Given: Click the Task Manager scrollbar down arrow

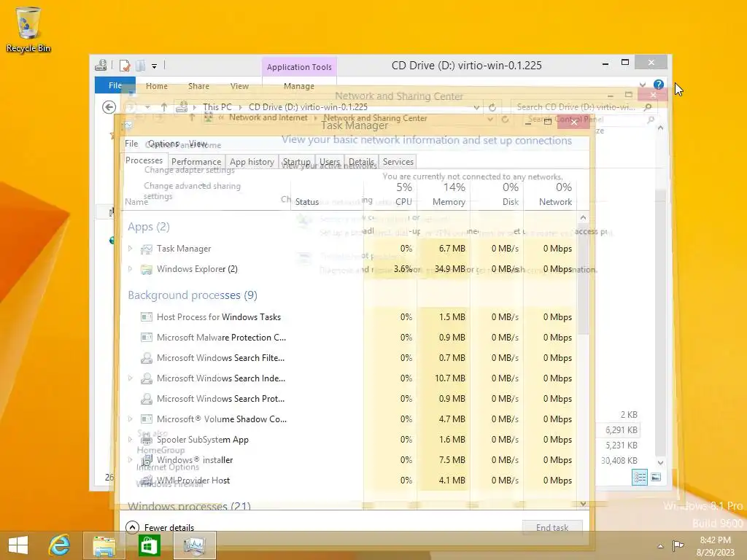Looking at the screenshot, I should click(583, 504).
